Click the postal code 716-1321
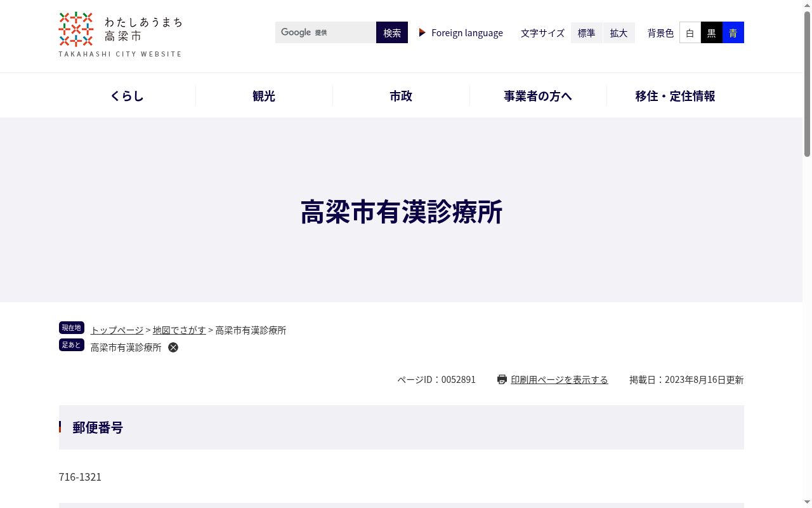812x508 pixels. (80, 477)
